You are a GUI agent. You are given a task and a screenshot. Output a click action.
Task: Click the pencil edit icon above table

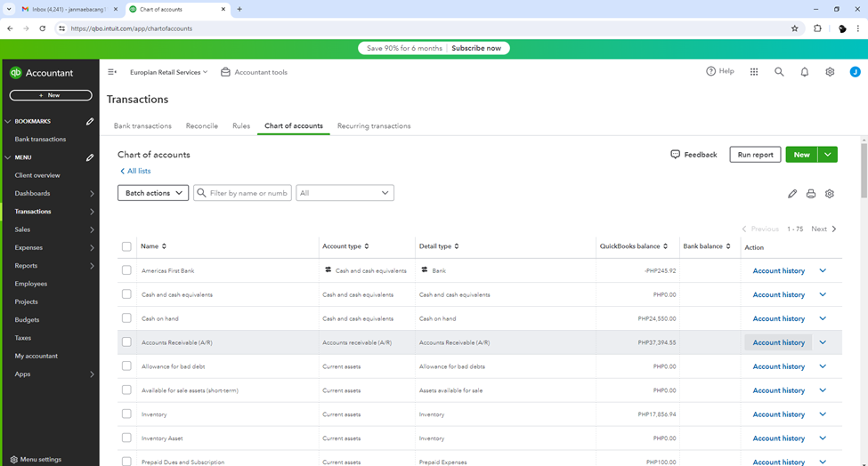point(792,194)
